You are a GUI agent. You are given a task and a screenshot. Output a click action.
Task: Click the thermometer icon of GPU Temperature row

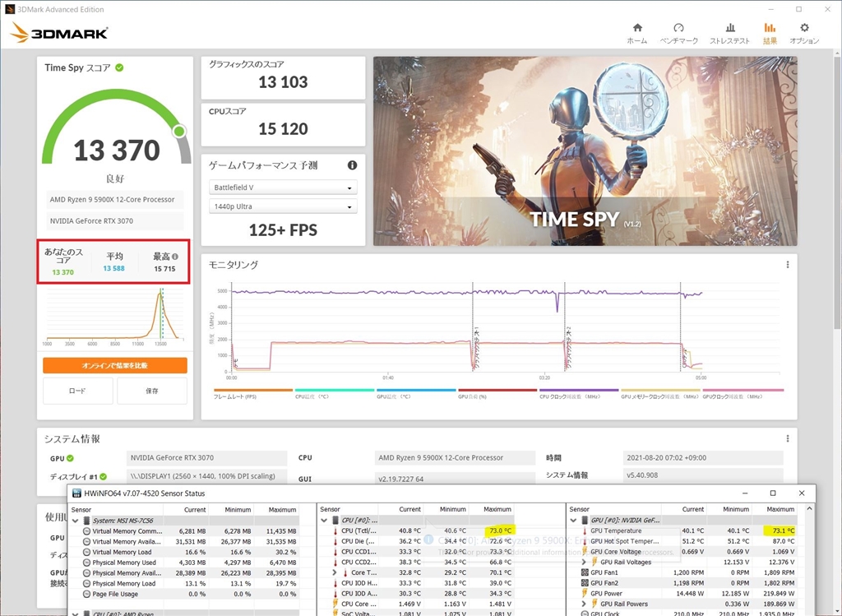(x=585, y=530)
